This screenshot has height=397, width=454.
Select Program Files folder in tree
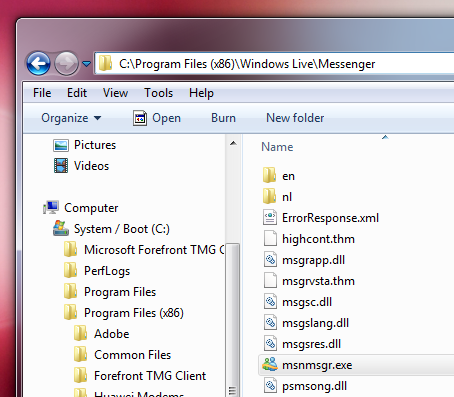120,292
